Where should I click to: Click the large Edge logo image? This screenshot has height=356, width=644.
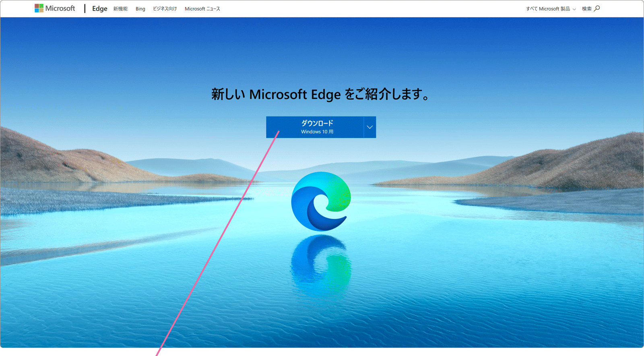click(x=321, y=201)
